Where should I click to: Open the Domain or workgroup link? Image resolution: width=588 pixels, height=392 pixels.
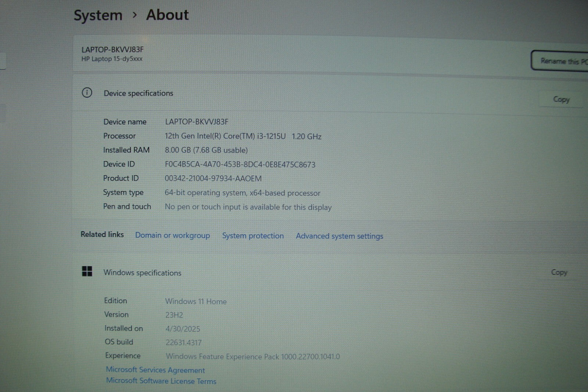pyautogui.click(x=172, y=235)
